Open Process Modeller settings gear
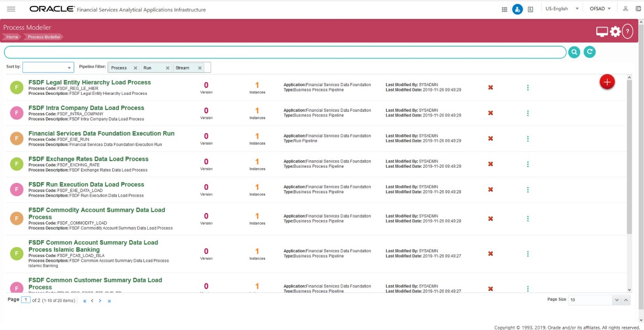 (615, 31)
